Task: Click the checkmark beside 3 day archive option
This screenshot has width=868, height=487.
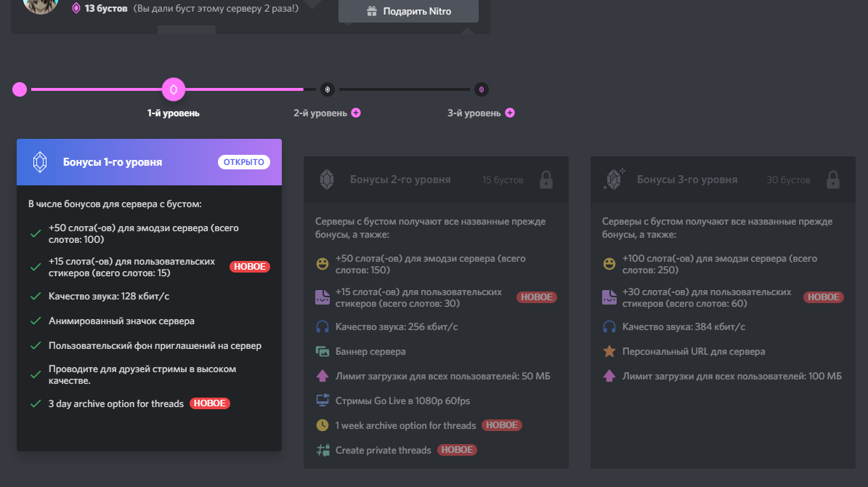Action: 36,404
